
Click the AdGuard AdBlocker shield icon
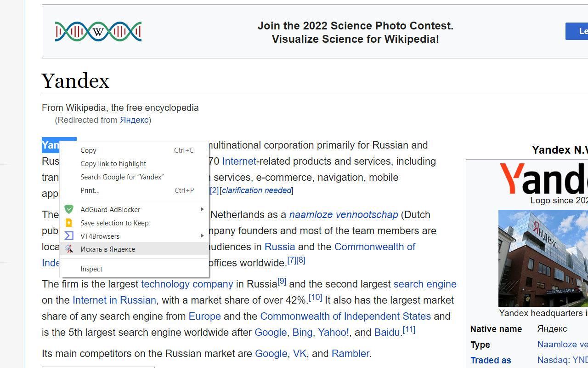click(69, 209)
